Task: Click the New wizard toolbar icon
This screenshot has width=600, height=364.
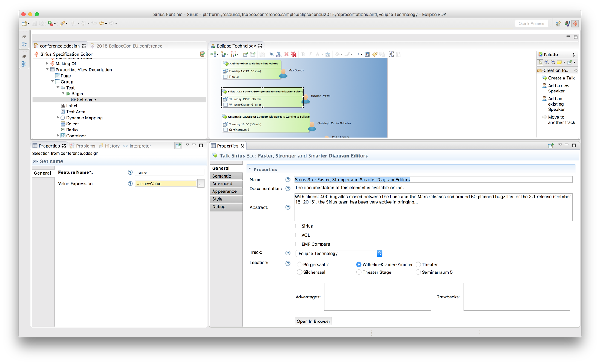Action: click(24, 24)
